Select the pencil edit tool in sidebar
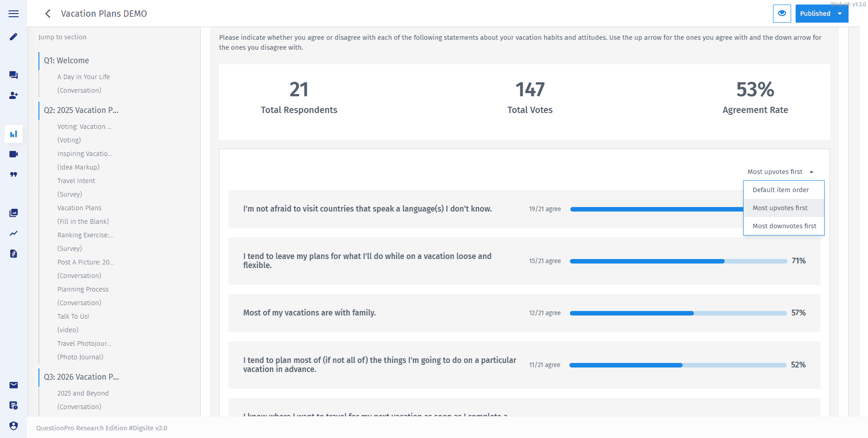Image resolution: width=868 pixels, height=438 pixels. 14,37
